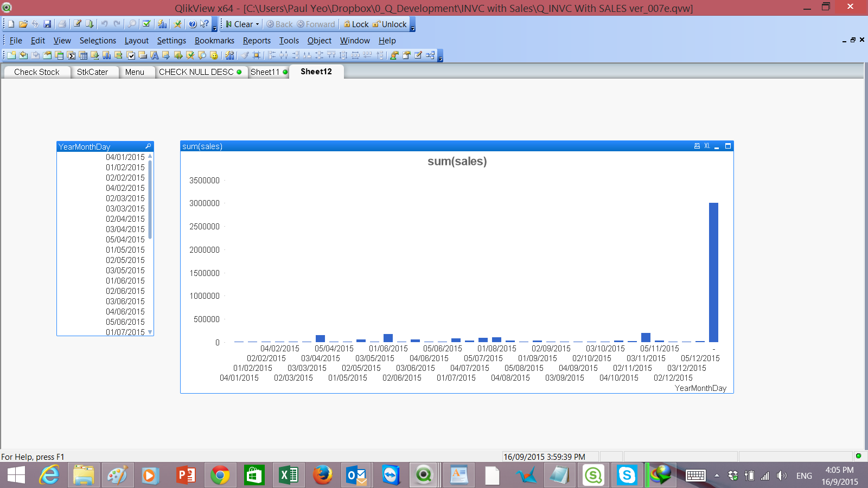
Task: Click YearMonthDay list scrollbar up arrow
Action: tap(150, 156)
